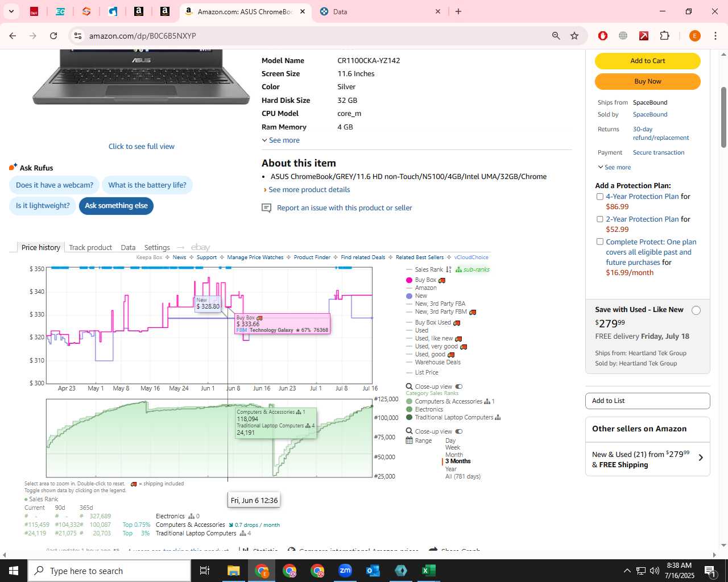Open the Add to List button
This screenshot has width=728, height=582.
coord(647,401)
